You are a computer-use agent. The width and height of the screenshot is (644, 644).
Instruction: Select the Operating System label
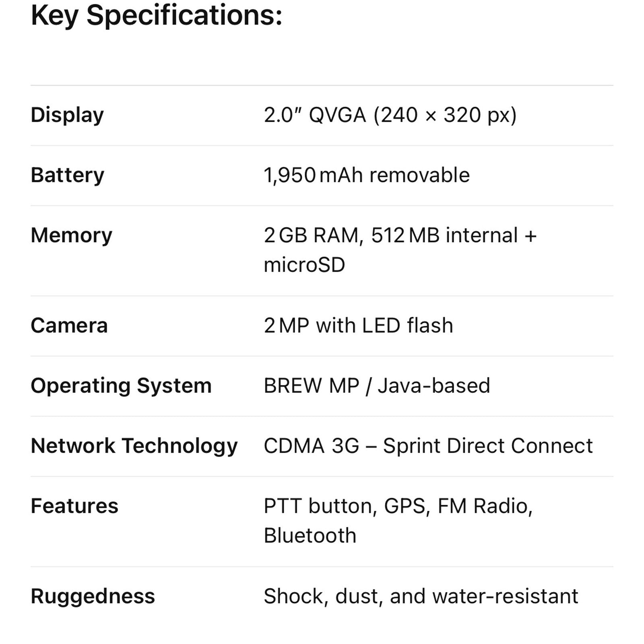pos(121,386)
